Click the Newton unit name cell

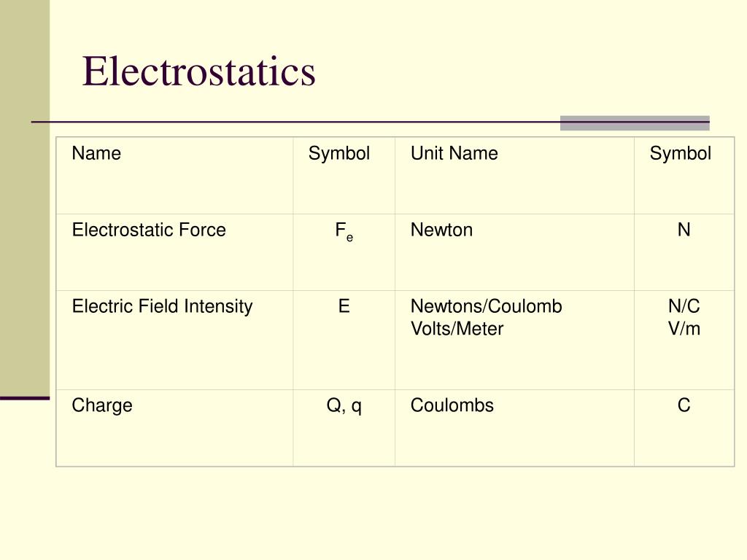coord(514,252)
